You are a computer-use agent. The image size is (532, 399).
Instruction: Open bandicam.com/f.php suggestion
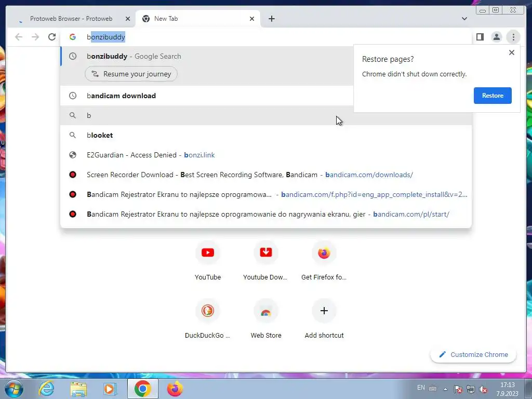point(265,194)
